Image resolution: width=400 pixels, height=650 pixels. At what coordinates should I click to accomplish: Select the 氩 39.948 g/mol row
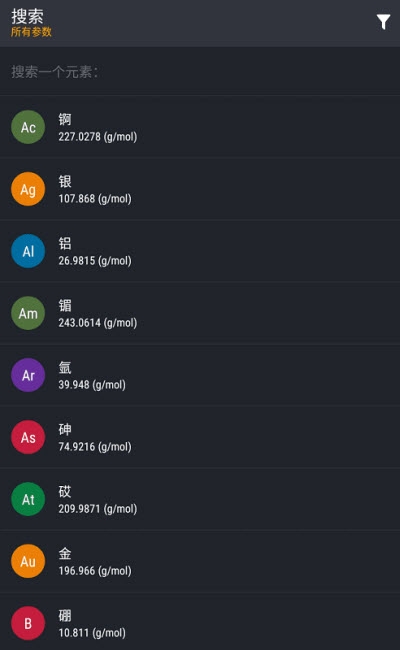click(x=200, y=376)
